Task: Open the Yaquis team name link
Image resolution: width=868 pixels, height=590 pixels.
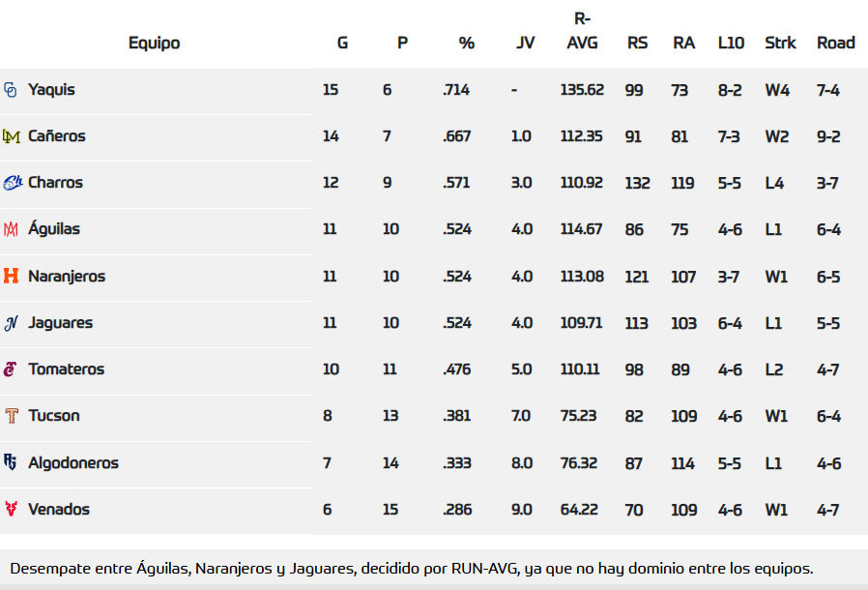Action: 51,90
